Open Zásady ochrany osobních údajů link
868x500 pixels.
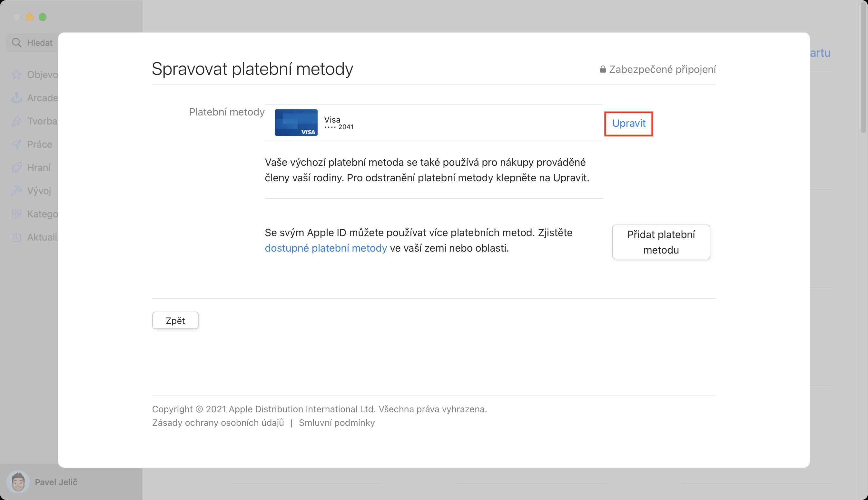[x=218, y=423]
